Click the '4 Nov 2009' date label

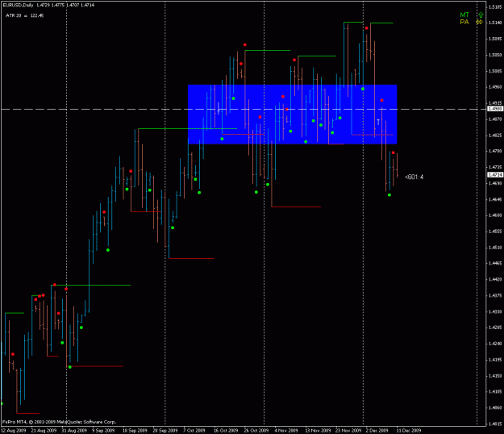(x=286, y=431)
